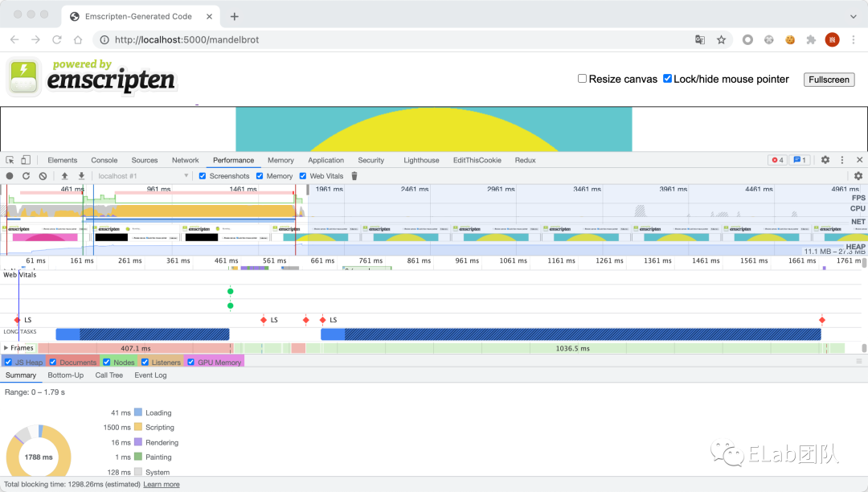Screen dimensions: 868x492
Task: Open the extensions puzzle icon
Action: (811, 40)
